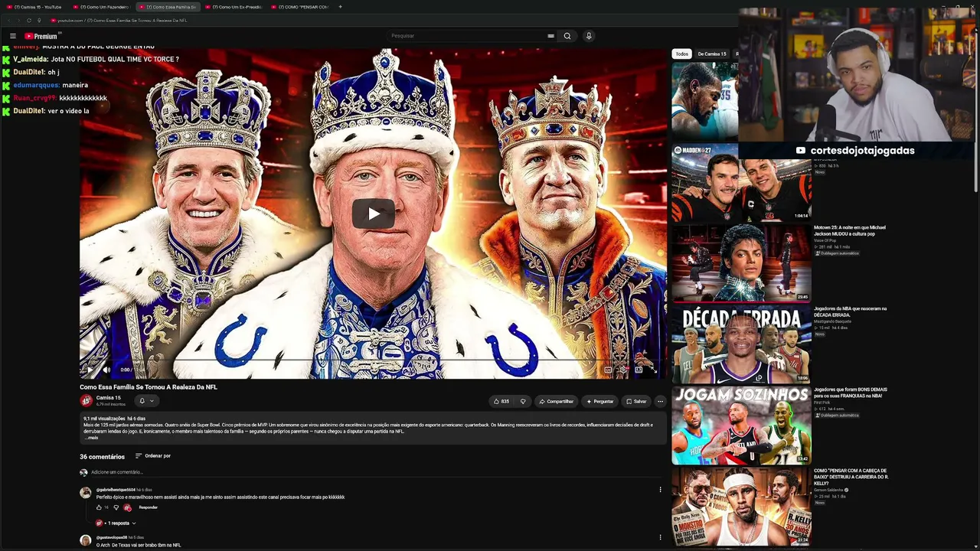Viewport: 980px width, 551px height.
Task: Visit the Voice Of Pop channel link
Action: [824, 240]
